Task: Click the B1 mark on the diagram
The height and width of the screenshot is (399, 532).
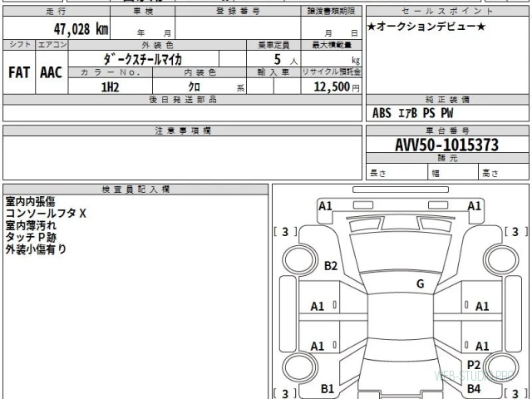Action: pyautogui.click(x=328, y=388)
